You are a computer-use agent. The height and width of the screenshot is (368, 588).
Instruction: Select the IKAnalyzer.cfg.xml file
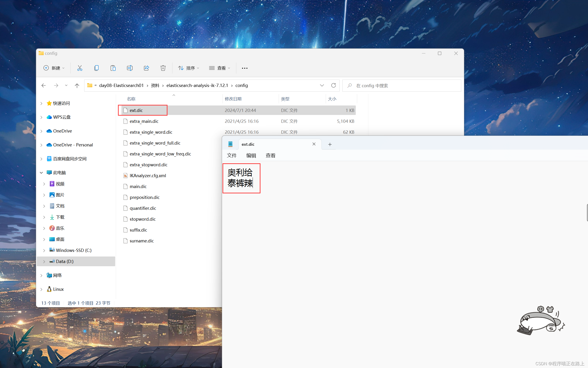[x=148, y=176]
